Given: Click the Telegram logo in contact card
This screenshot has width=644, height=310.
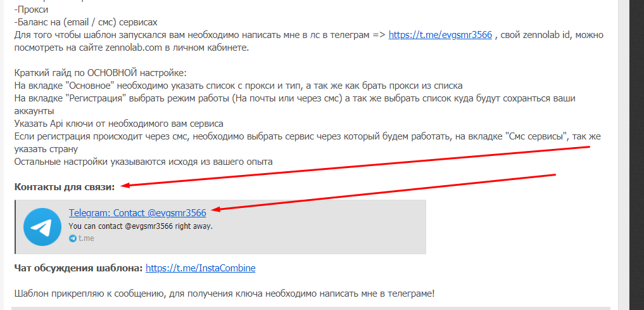Looking at the screenshot, I should [42, 227].
